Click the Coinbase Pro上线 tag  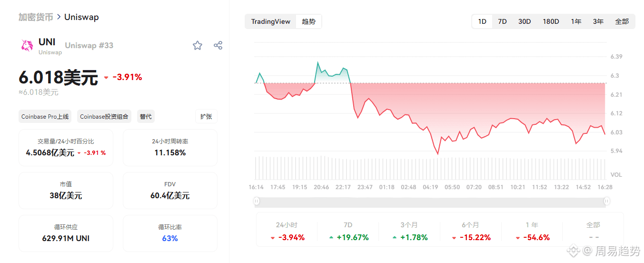pos(45,116)
